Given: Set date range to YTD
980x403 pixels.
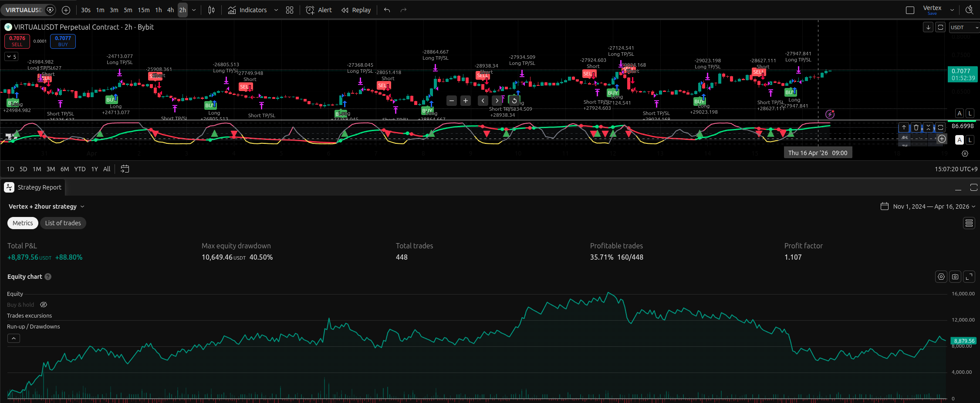Looking at the screenshot, I should pyautogui.click(x=80, y=169).
